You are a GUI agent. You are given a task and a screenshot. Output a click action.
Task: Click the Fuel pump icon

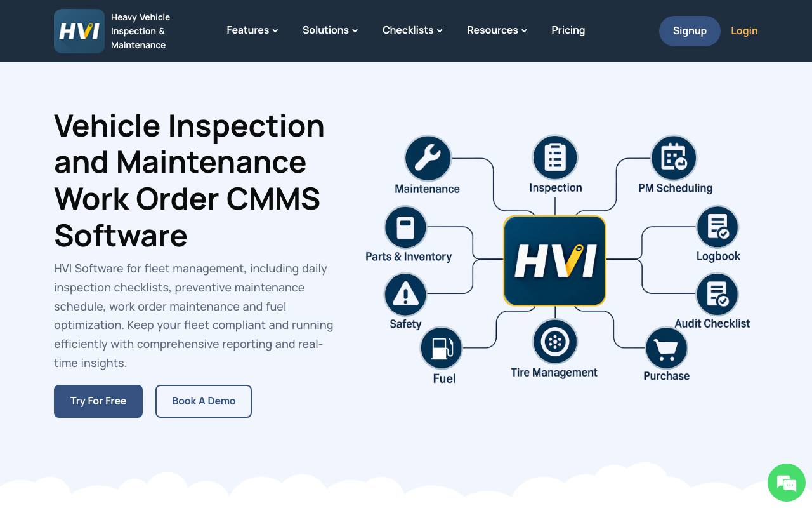tap(442, 349)
